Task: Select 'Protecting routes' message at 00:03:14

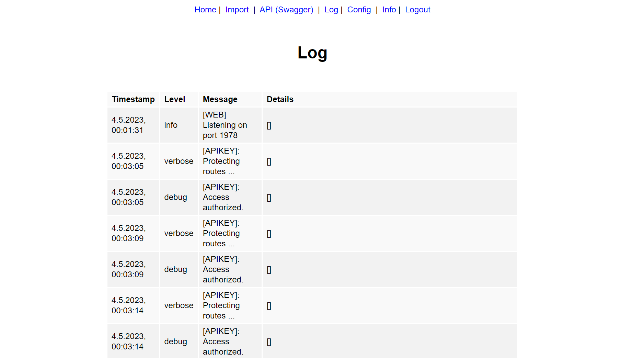Action: click(x=230, y=305)
